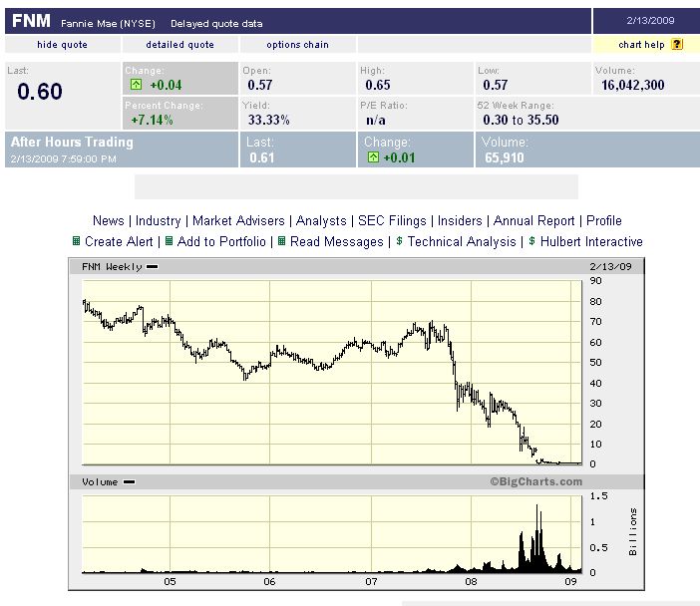View the Insiders link

point(460,220)
